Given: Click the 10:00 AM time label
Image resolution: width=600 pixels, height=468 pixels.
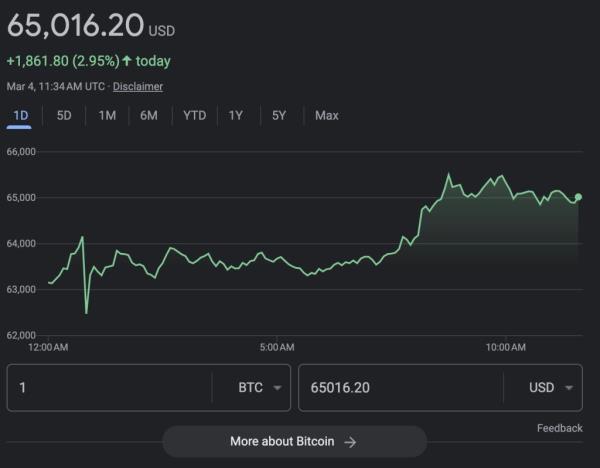Looking at the screenshot, I should click(506, 347).
